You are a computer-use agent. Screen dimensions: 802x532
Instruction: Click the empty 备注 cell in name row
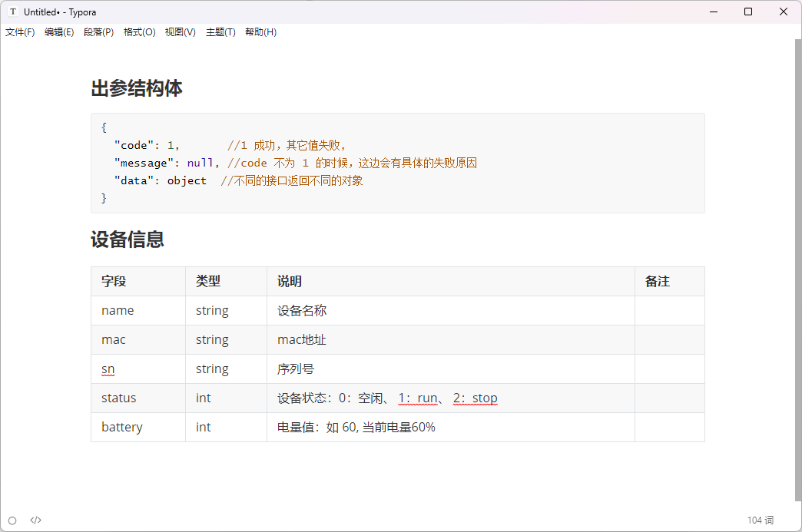[670, 310]
